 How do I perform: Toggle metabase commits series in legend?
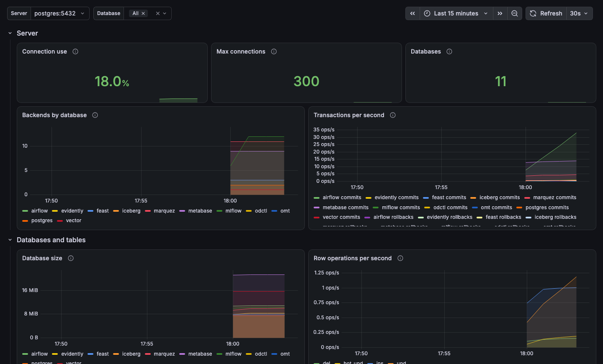(345, 208)
